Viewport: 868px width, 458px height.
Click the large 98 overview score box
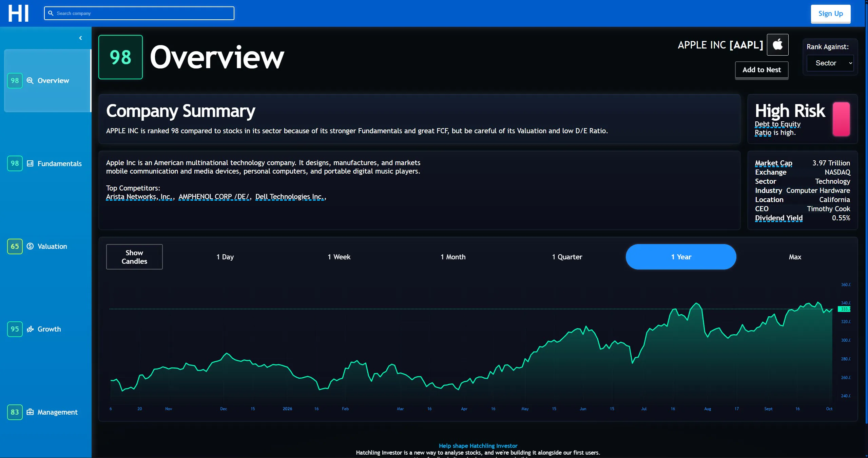pyautogui.click(x=120, y=57)
